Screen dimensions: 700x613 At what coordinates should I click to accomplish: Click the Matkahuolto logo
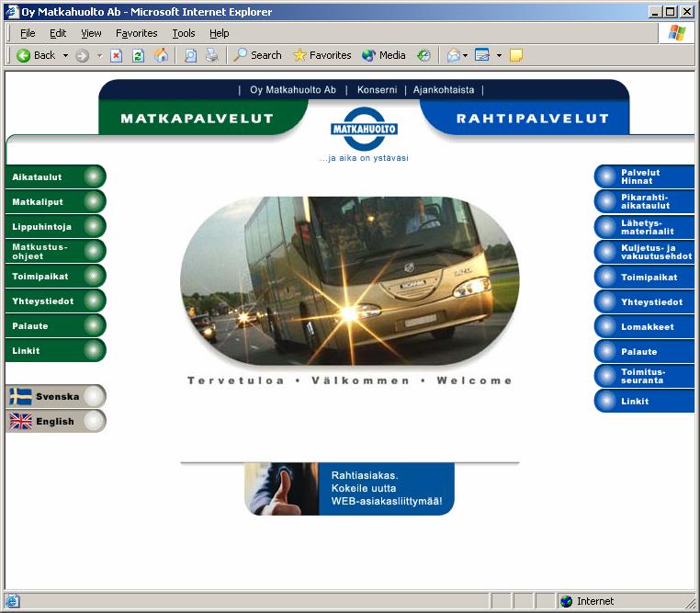pos(365,129)
